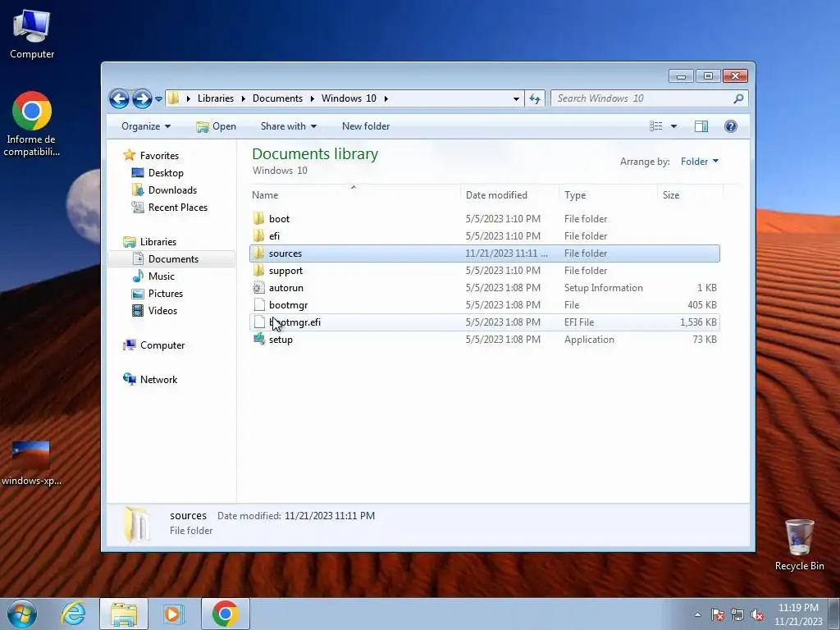
Task: Select Computer in the navigation pane
Action: pyautogui.click(x=162, y=345)
